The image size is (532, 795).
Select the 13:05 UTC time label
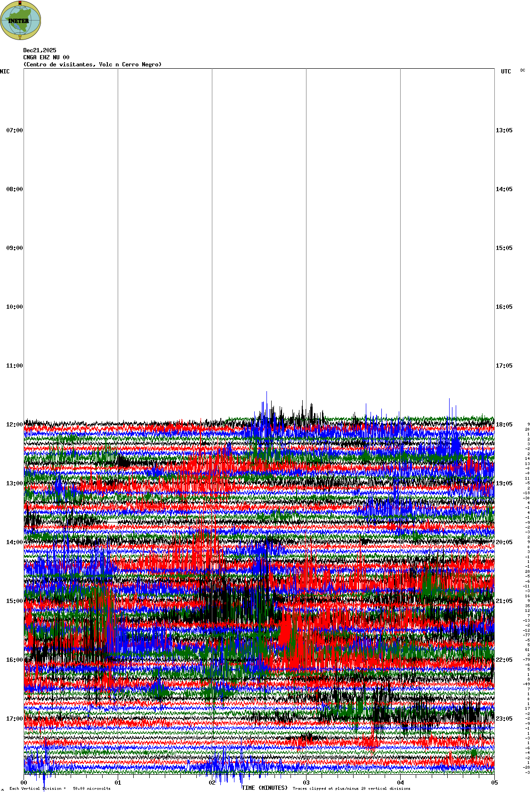click(504, 130)
